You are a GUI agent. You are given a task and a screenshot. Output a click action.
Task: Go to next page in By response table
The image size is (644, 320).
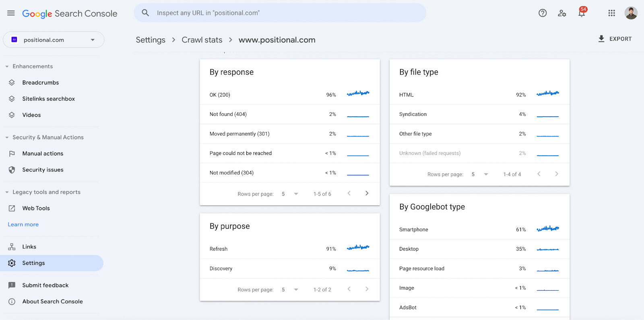click(367, 193)
